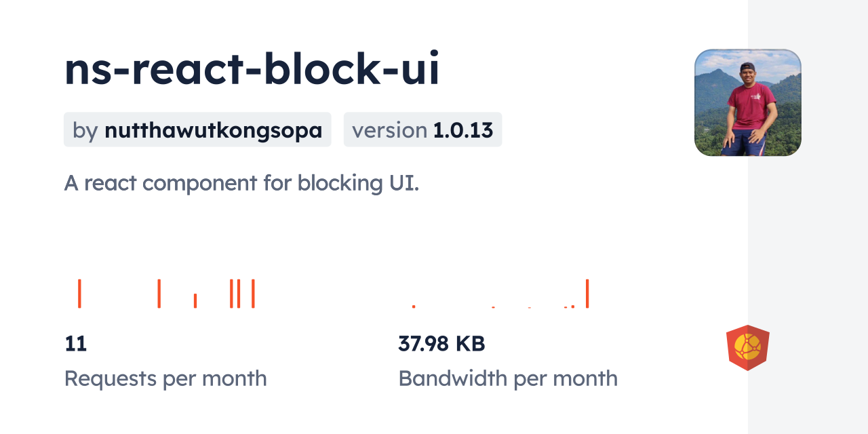Click the leftmost bar in requests chart
The image size is (868, 434).
(79, 294)
